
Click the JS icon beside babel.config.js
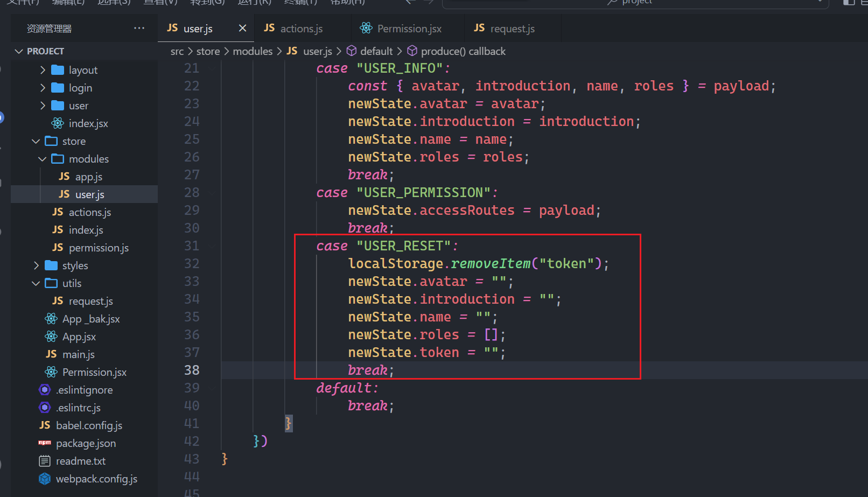coord(45,425)
